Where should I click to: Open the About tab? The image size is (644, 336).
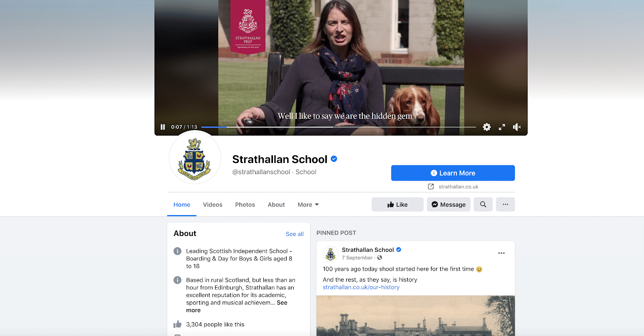(277, 205)
